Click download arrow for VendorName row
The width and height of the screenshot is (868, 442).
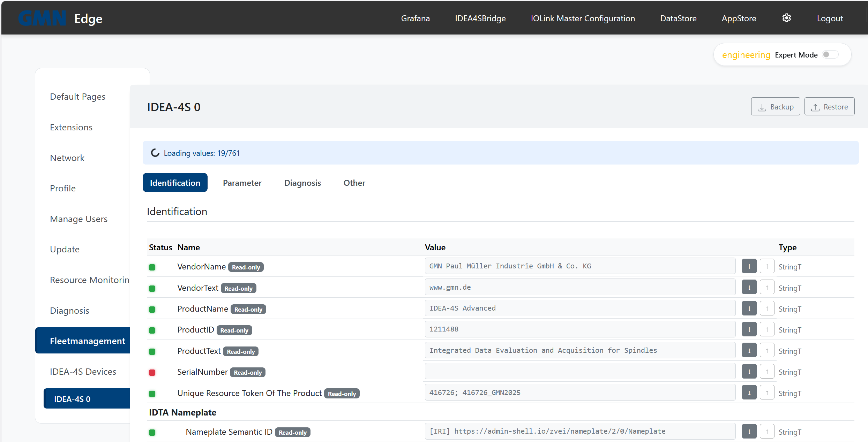pos(749,266)
